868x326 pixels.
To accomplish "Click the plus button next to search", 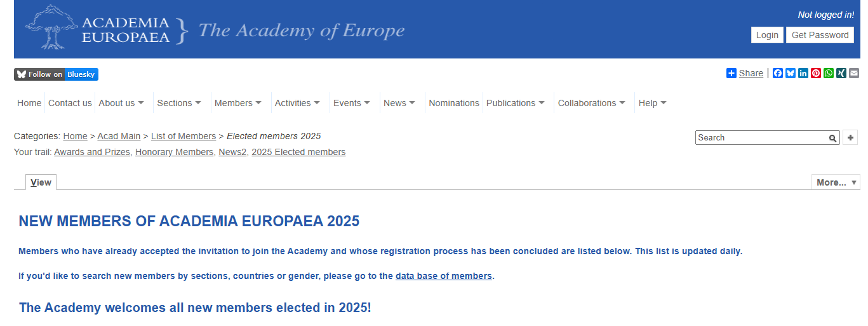I will click(850, 137).
